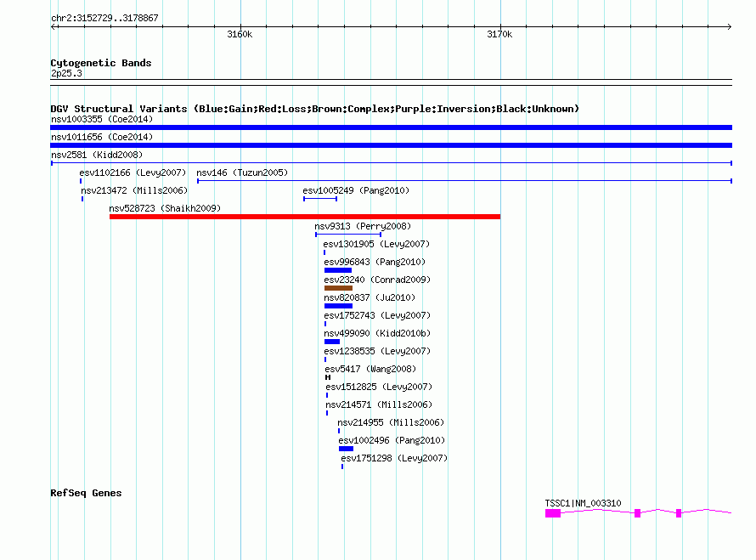
Task: Select the Cytogenetic Bands track title
Action: tap(101, 63)
